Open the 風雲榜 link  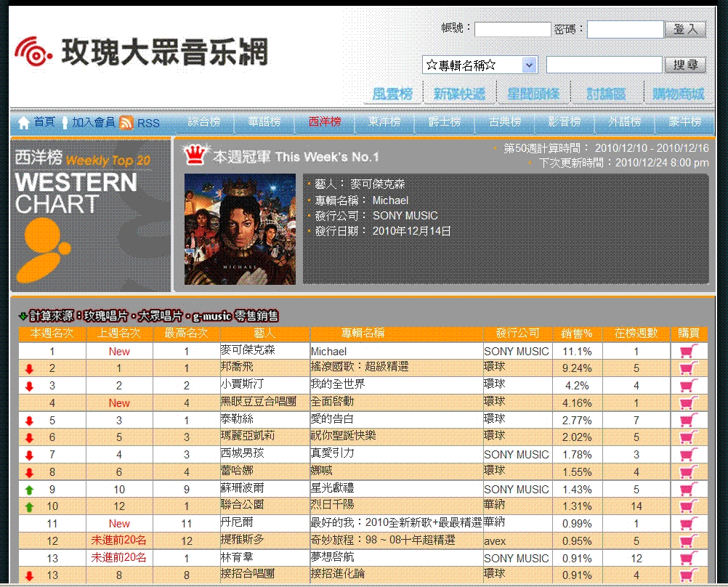392,94
